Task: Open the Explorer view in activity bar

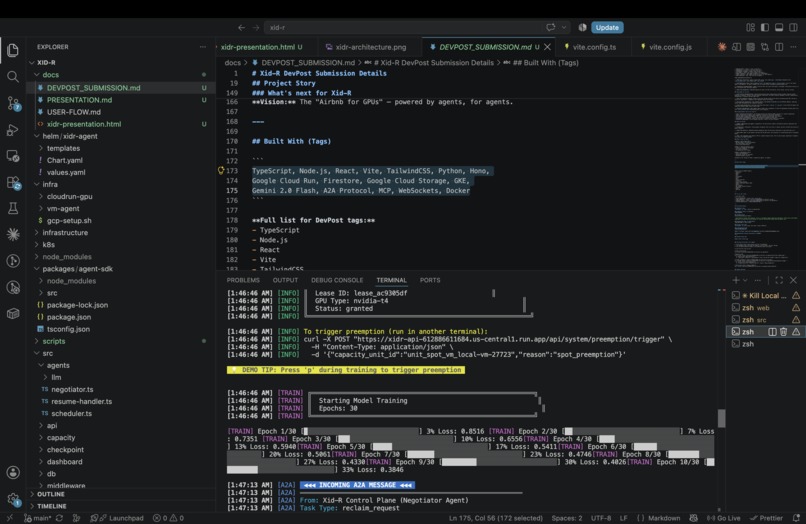Action: [13, 50]
